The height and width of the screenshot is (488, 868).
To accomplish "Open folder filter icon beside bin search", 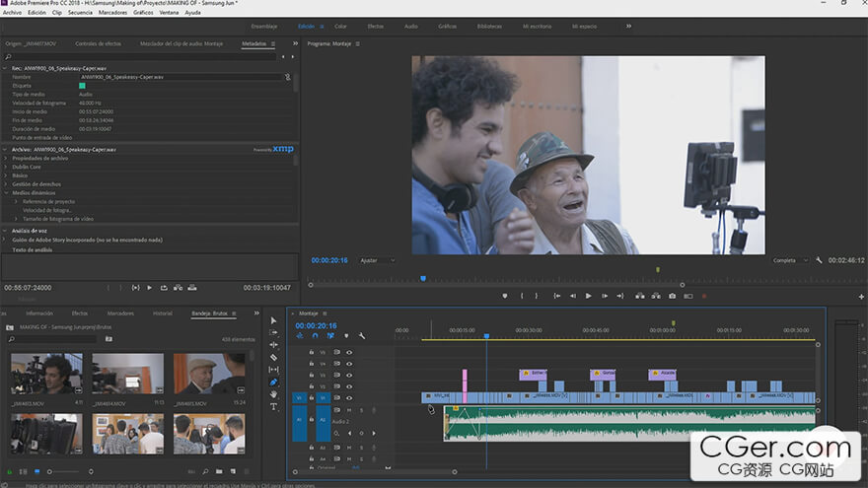I will 109,339.
